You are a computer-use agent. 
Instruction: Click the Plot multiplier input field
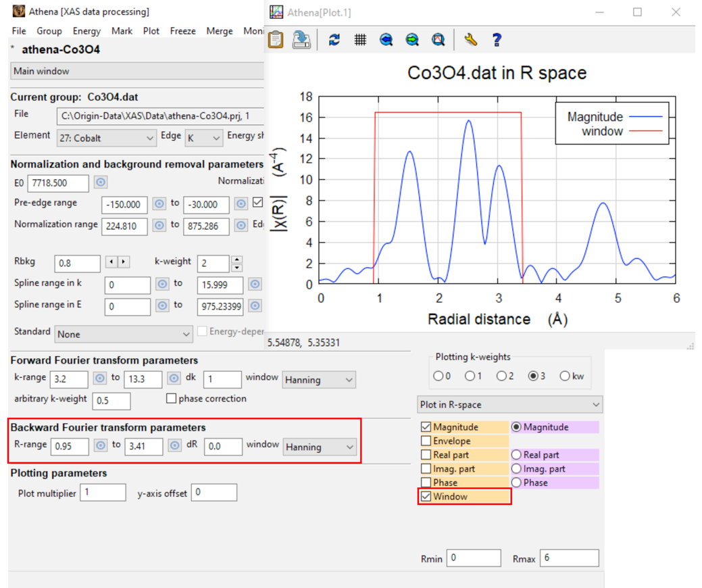(x=103, y=492)
